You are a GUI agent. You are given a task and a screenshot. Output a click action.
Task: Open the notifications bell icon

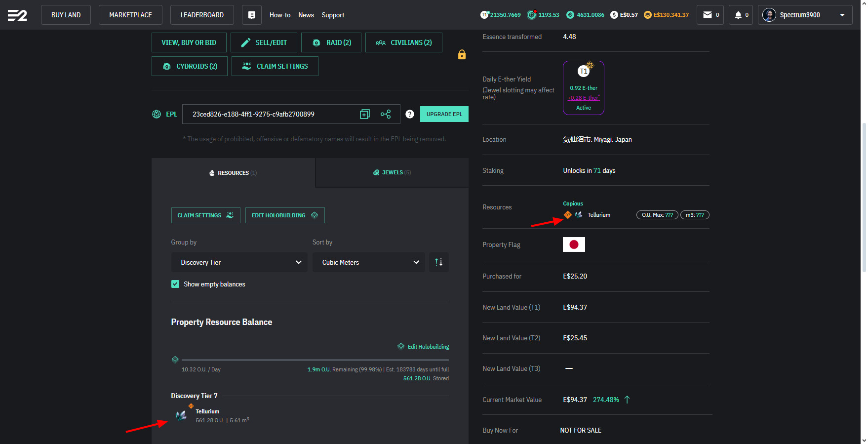pos(741,15)
